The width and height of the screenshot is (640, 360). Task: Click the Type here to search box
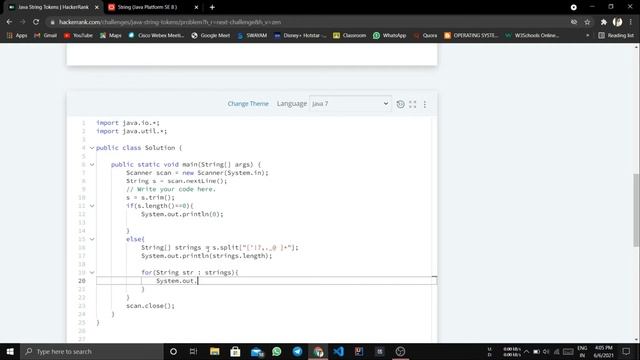(x=92, y=351)
